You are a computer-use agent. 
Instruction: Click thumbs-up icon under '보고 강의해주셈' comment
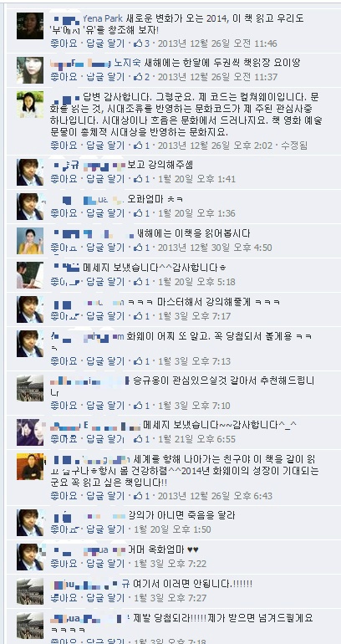[x=138, y=179]
